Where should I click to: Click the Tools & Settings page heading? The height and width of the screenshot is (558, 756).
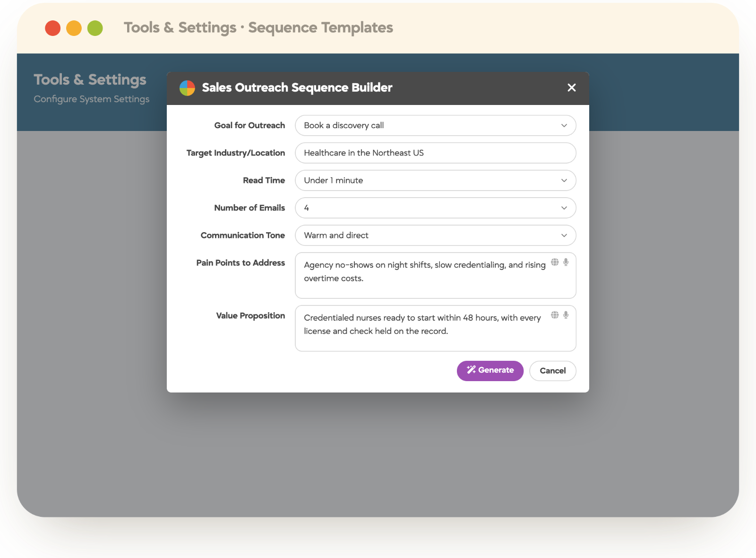[x=90, y=79]
